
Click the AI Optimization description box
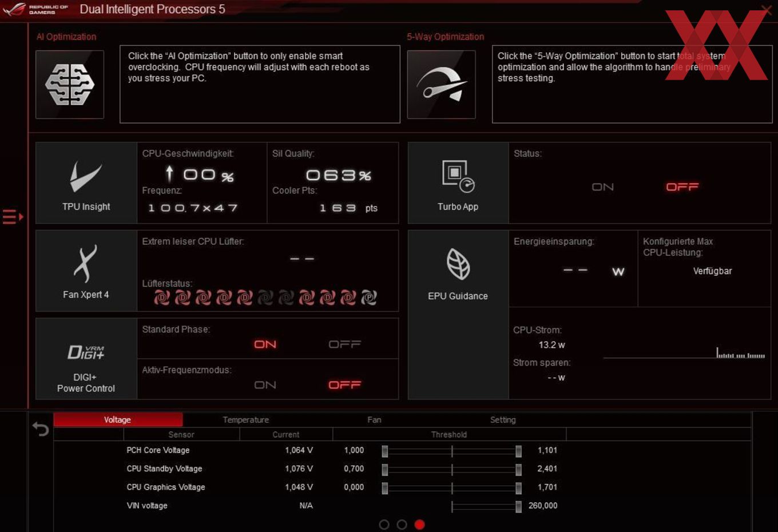pos(260,84)
